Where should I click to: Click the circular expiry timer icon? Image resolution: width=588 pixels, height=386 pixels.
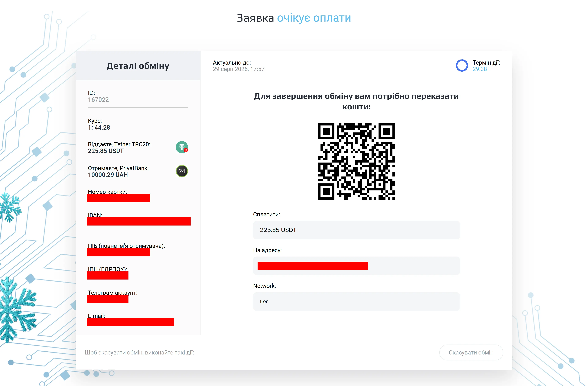point(462,66)
